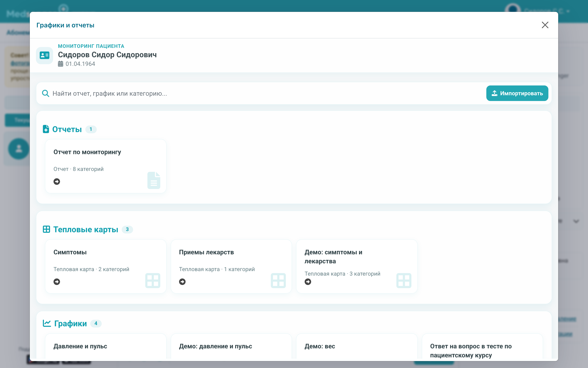The height and width of the screenshot is (368, 588).
Task: Open Ответ на вопрос в тесте card
Action: click(x=482, y=346)
